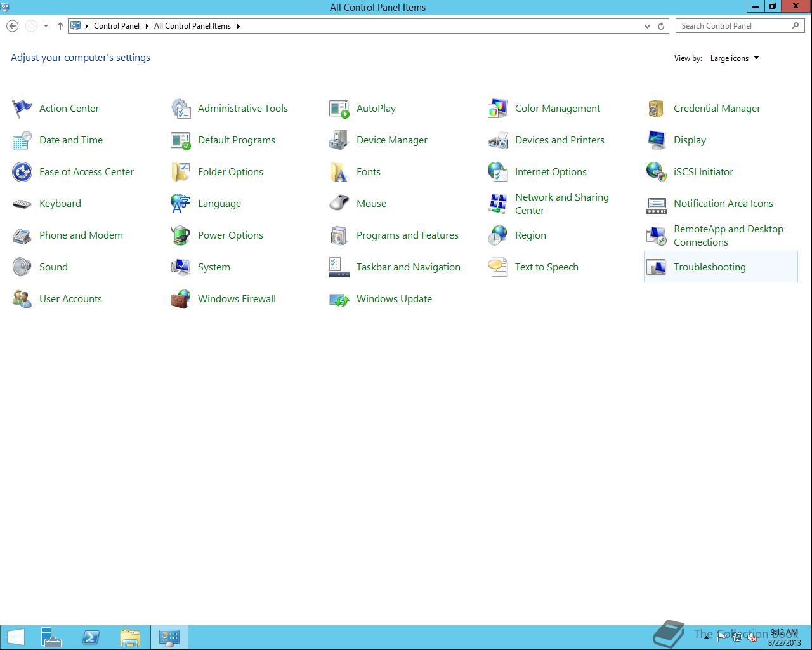Click the Back navigation button

12,26
